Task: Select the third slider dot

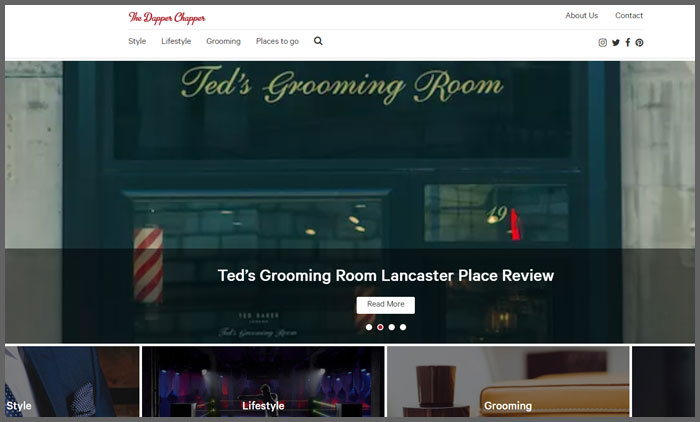Action: (x=392, y=327)
